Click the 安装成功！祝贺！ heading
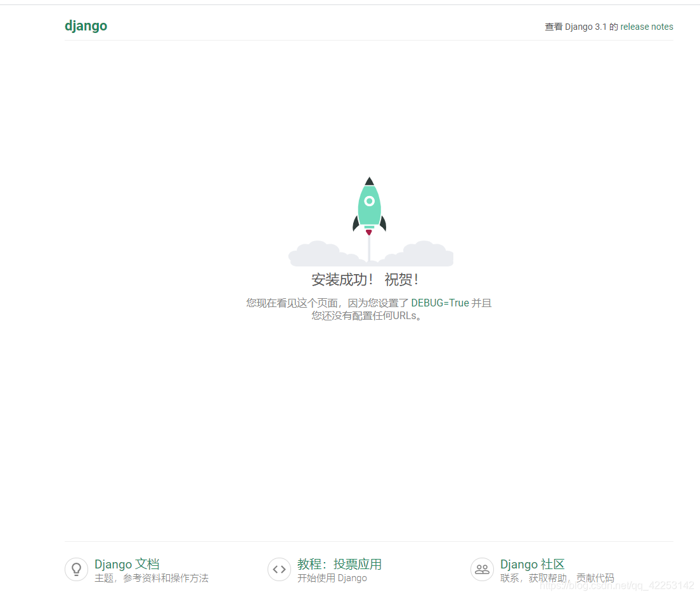The width and height of the screenshot is (700, 597). (365, 280)
